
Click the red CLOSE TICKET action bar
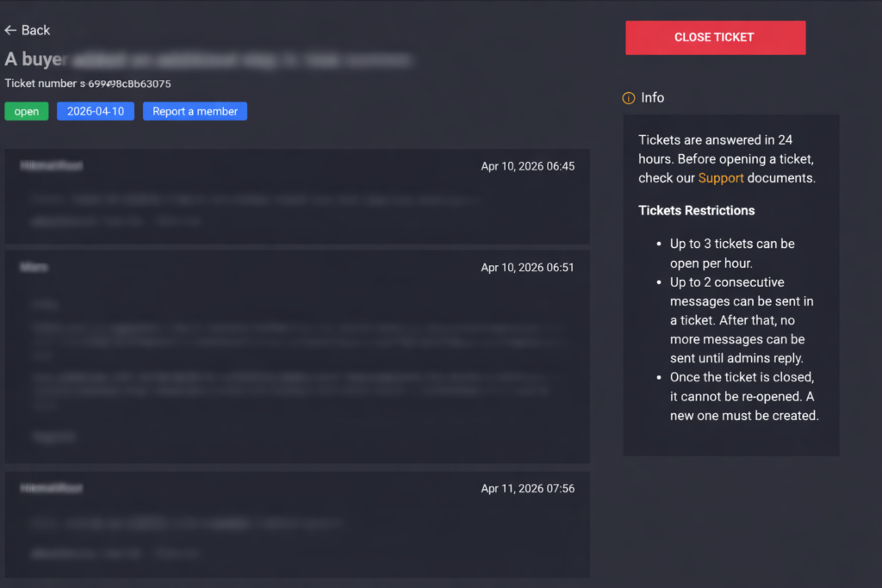pos(715,37)
